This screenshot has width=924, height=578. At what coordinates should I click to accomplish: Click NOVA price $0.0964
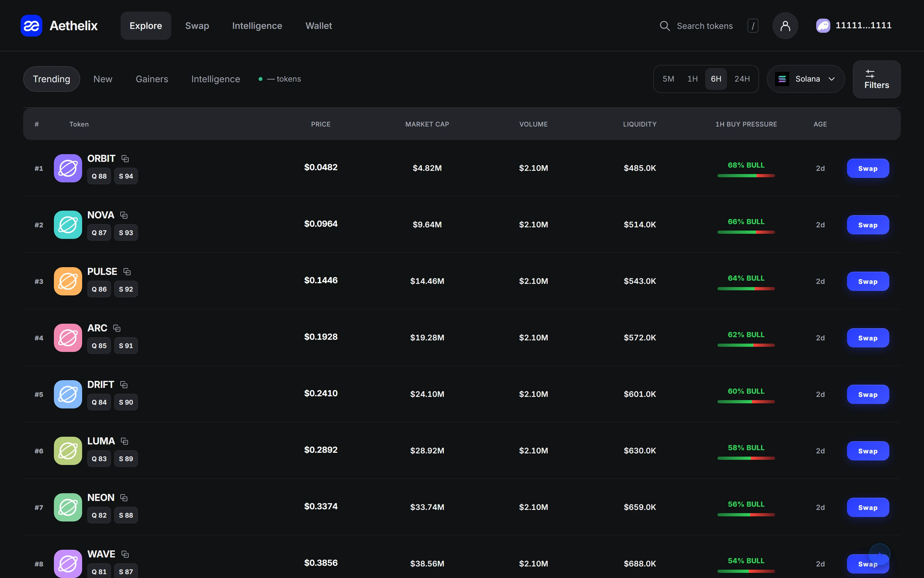click(321, 223)
